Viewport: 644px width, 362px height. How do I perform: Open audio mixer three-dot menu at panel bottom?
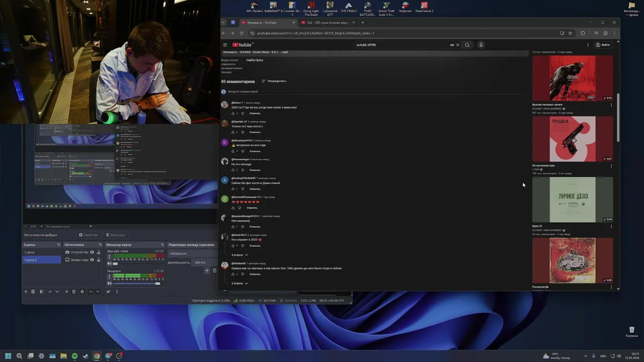pyautogui.click(x=117, y=292)
